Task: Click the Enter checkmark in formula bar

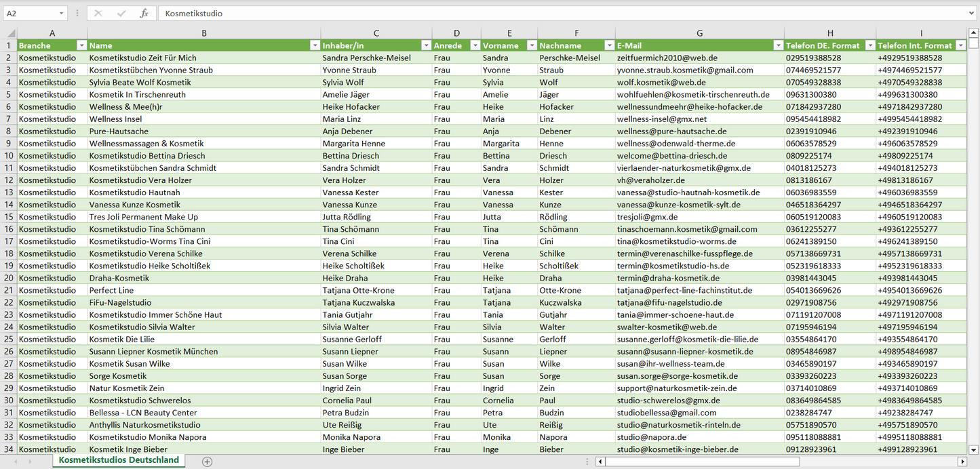Action: (x=121, y=14)
